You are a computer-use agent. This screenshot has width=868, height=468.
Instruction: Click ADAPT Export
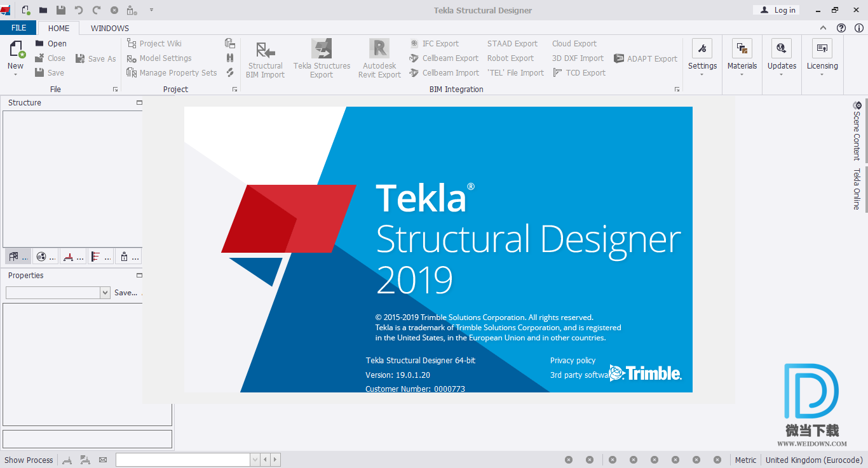[646, 58]
